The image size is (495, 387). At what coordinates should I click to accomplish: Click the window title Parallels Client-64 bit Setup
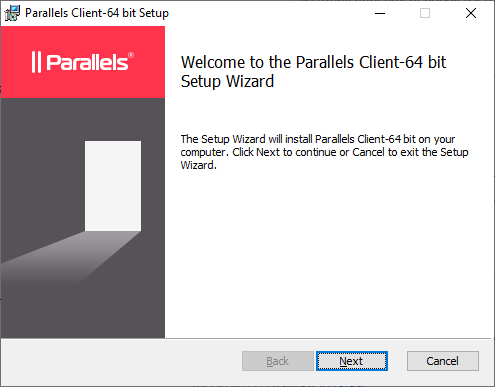(97, 13)
